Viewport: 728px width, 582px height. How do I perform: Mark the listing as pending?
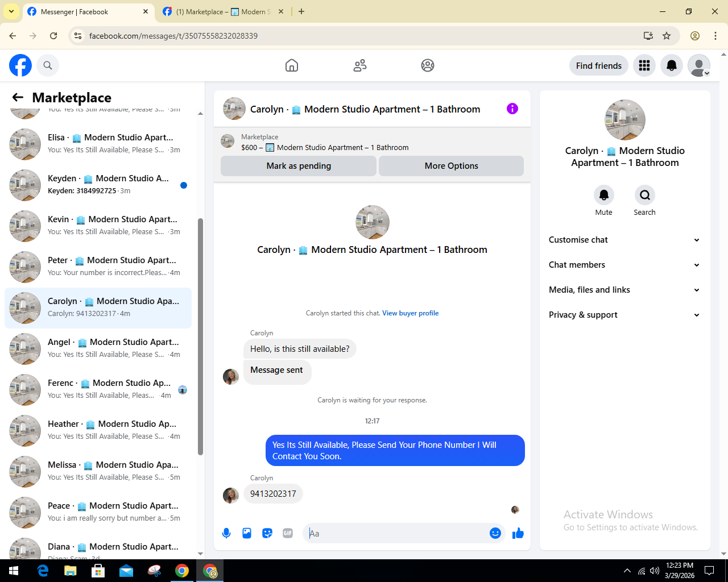299,166
